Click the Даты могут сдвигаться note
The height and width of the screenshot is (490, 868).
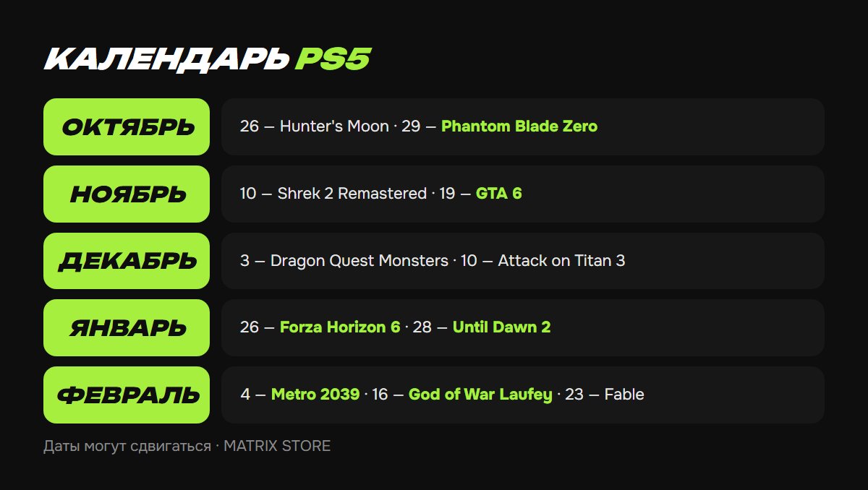click(127, 446)
